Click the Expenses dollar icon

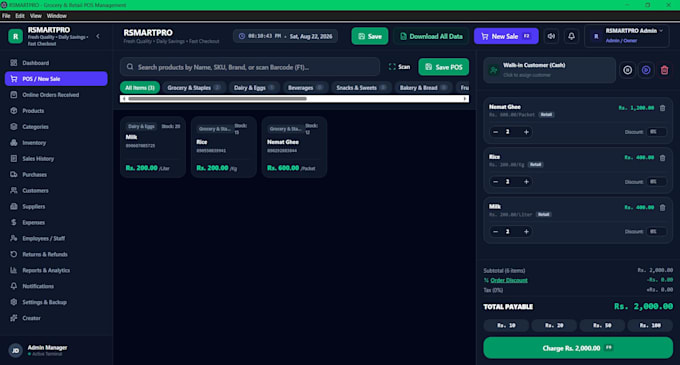[x=14, y=222]
